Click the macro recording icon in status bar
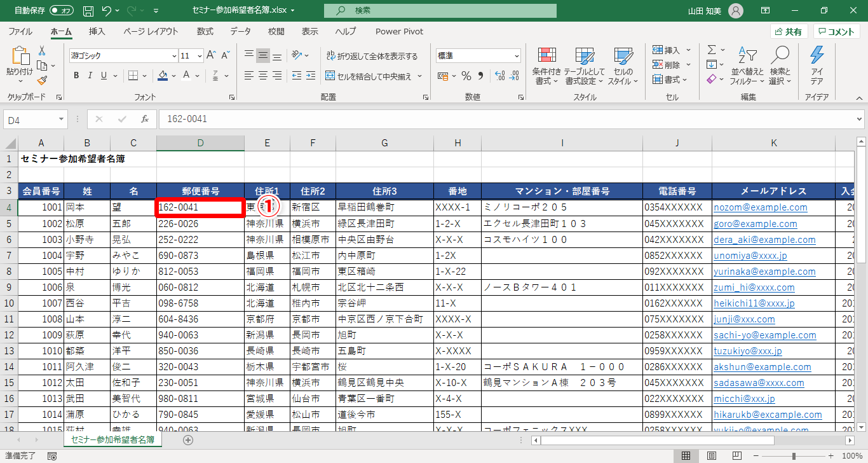 pyautogui.click(x=52, y=456)
